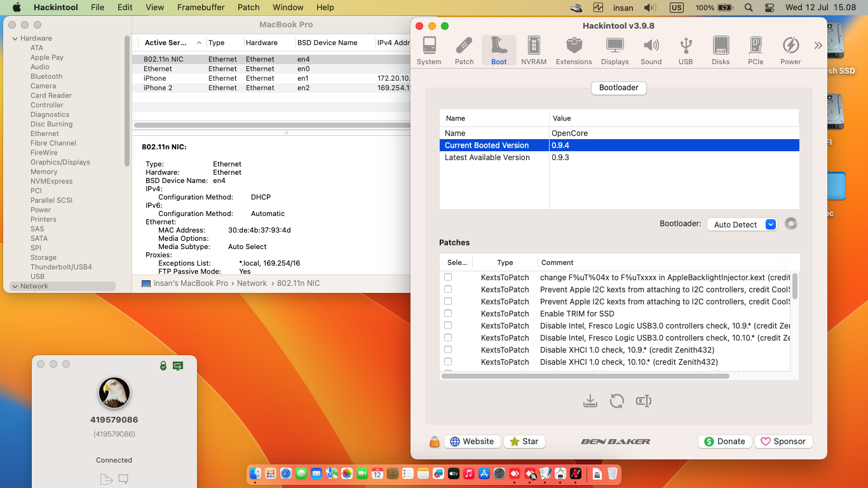Open the insan user menu in menu bar
The image size is (868, 488).
[x=622, y=8]
